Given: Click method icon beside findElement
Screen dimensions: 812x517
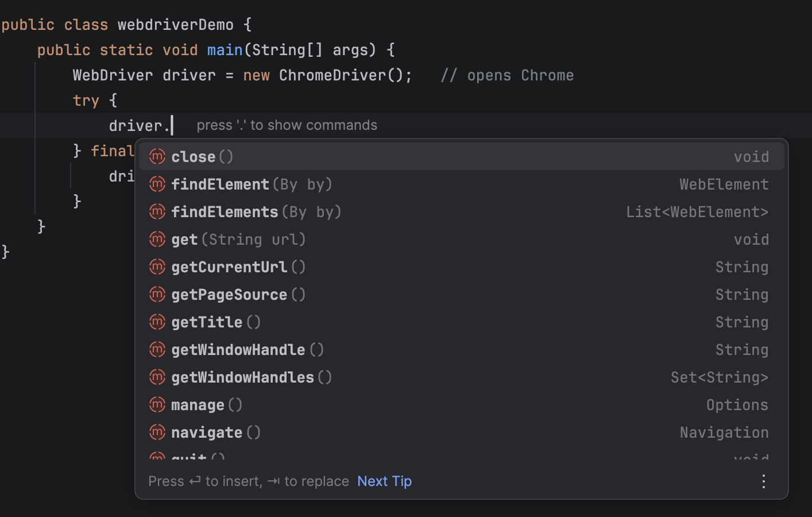Looking at the screenshot, I should [x=157, y=184].
